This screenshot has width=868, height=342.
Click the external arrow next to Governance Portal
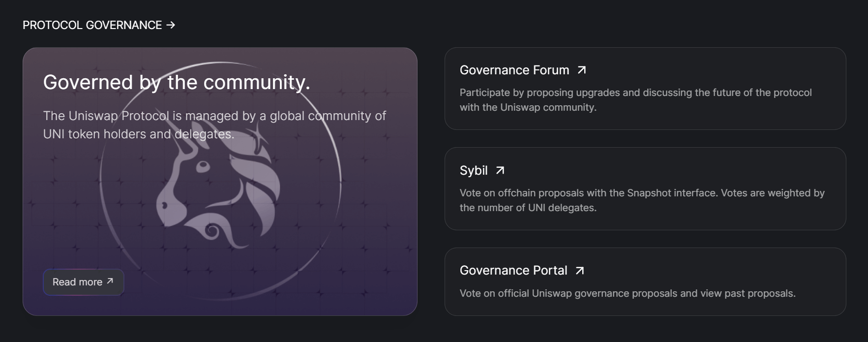click(580, 271)
